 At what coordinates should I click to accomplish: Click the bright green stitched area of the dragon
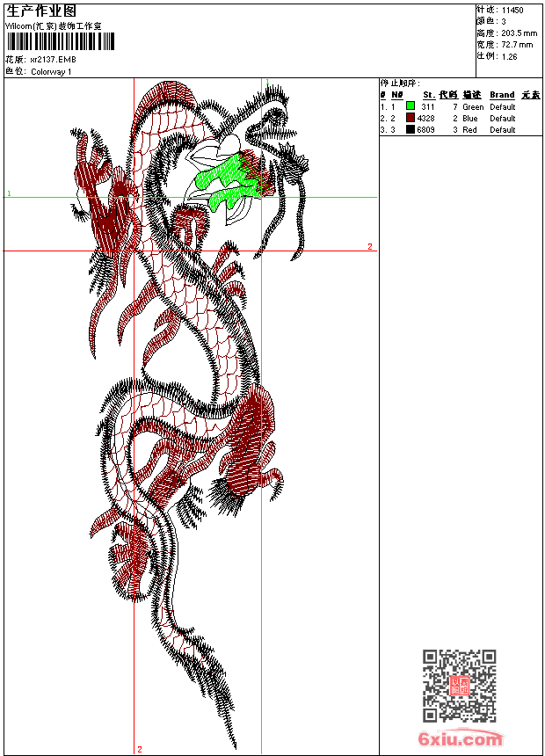pos(227,181)
